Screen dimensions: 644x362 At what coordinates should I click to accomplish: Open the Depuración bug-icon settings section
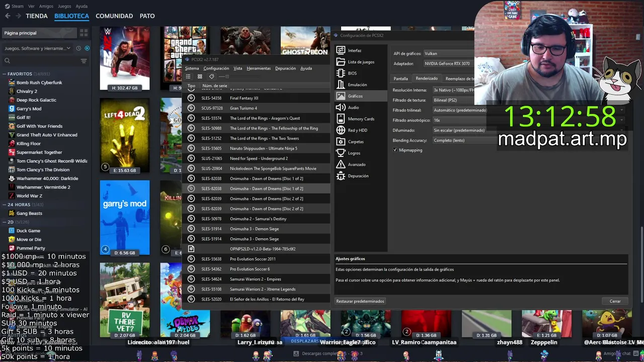tap(361, 176)
